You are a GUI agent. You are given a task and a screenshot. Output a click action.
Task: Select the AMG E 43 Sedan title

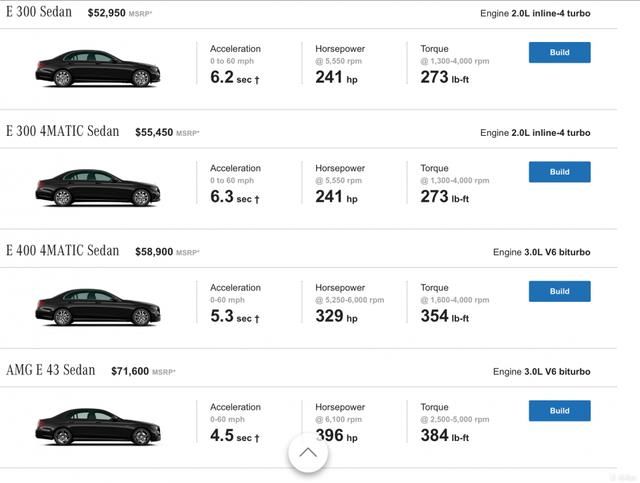tap(51, 370)
